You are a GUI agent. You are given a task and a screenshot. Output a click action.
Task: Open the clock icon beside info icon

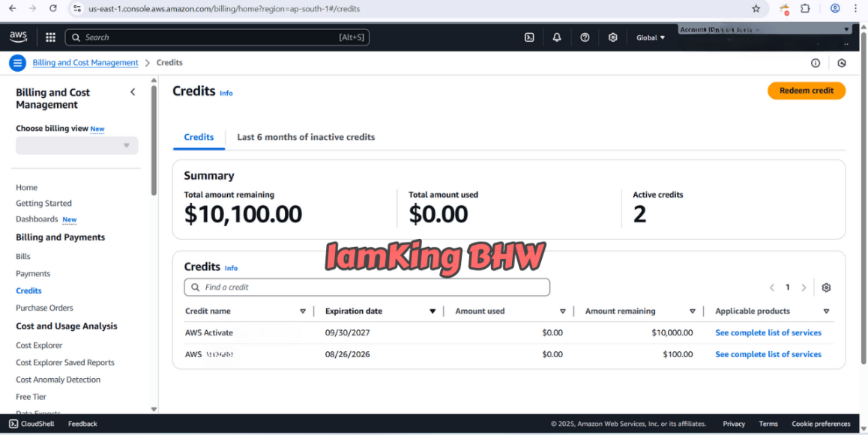(842, 63)
